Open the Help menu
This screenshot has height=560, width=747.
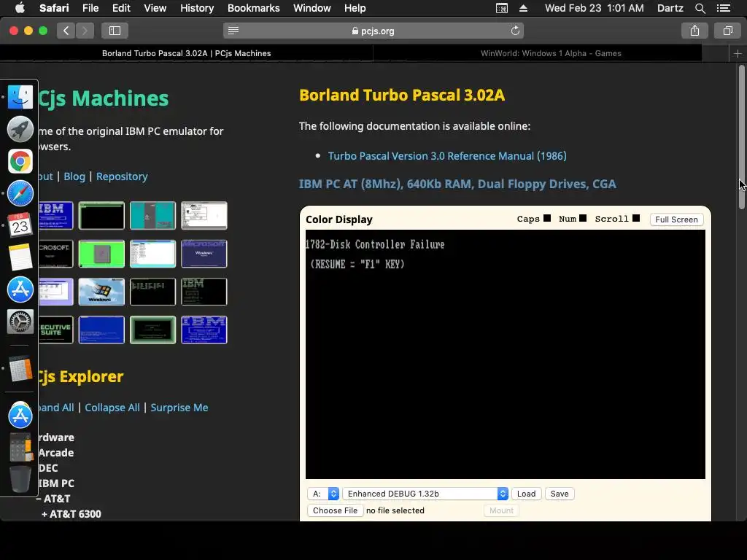[x=355, y=8]
